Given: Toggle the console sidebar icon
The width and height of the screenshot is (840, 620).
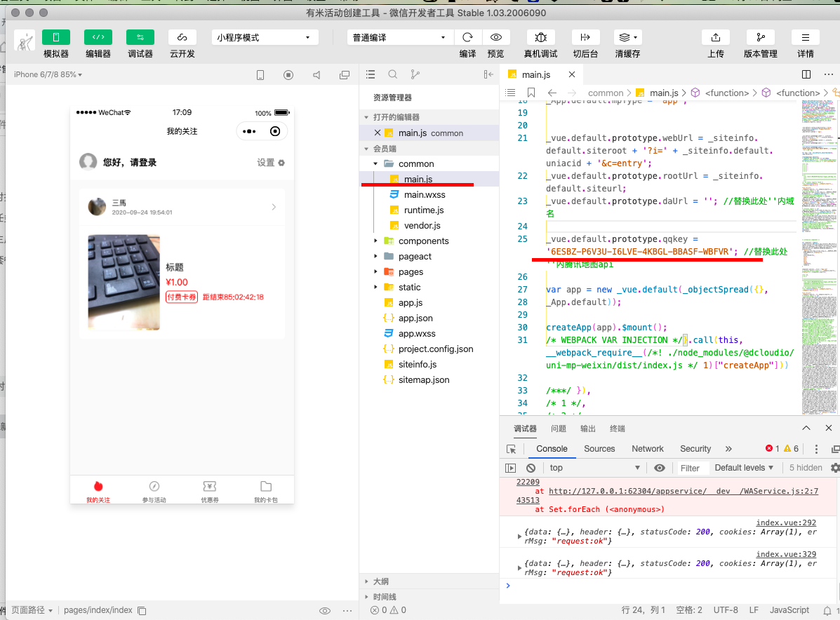Looking at the screenshot, I should point(511,468).
